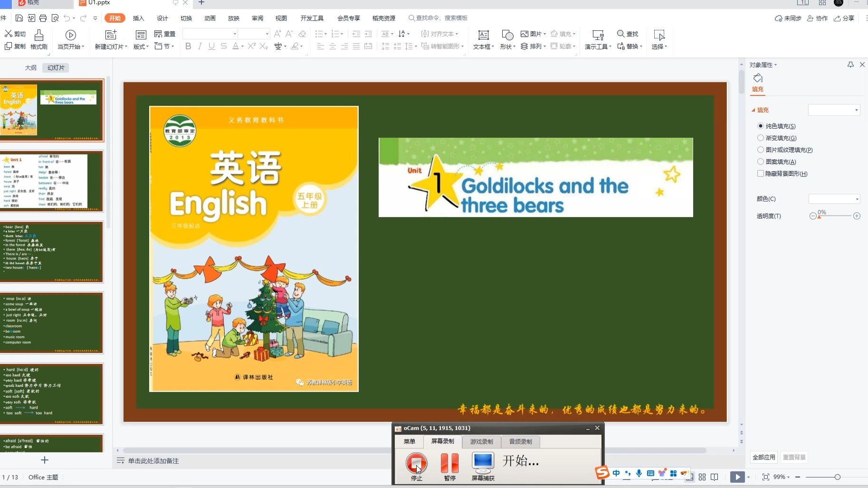Click the oCam Menu (菜单) button

(x=410, y=441)
